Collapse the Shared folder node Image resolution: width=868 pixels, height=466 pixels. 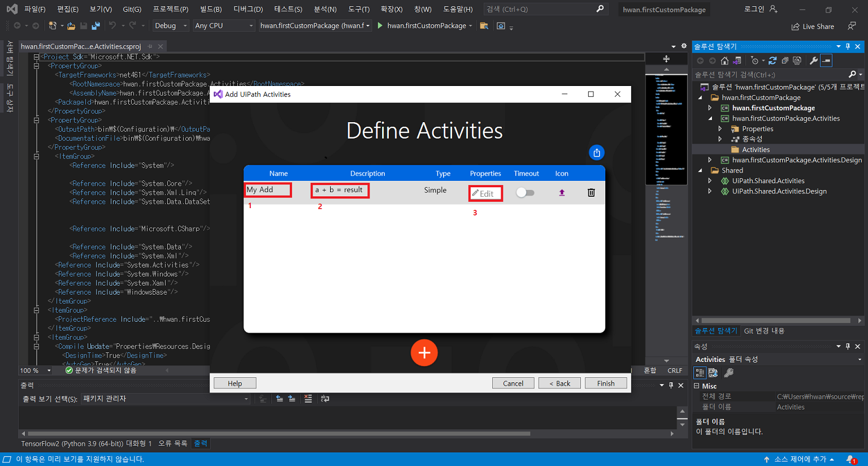(701, 170)
